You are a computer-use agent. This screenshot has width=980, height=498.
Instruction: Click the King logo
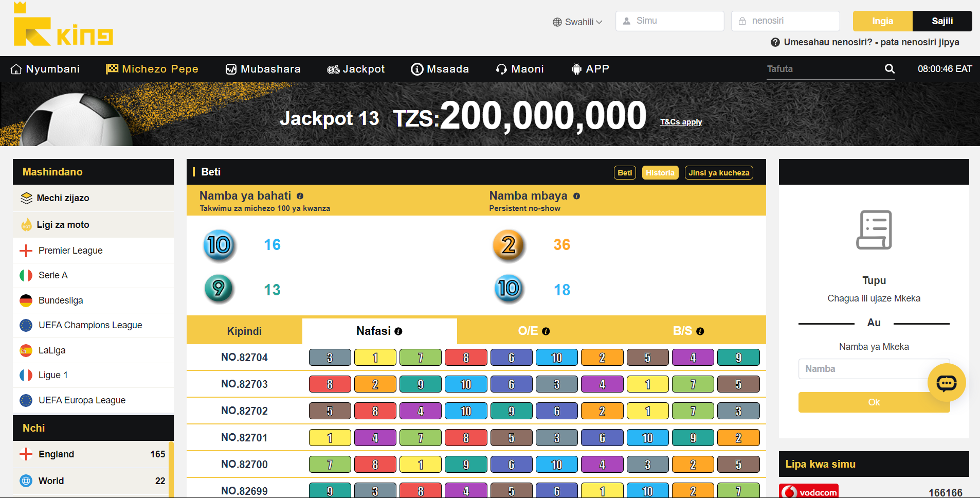[x=63, y=26]
